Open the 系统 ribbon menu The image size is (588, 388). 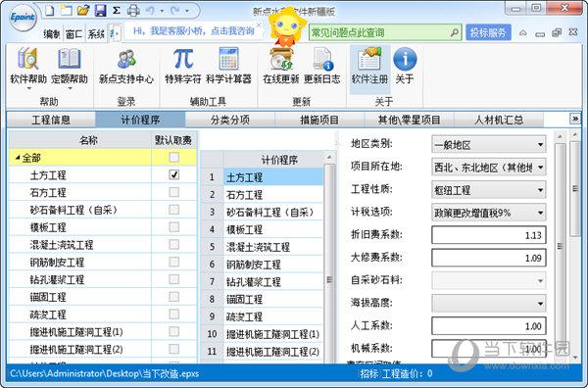(96, 34)
